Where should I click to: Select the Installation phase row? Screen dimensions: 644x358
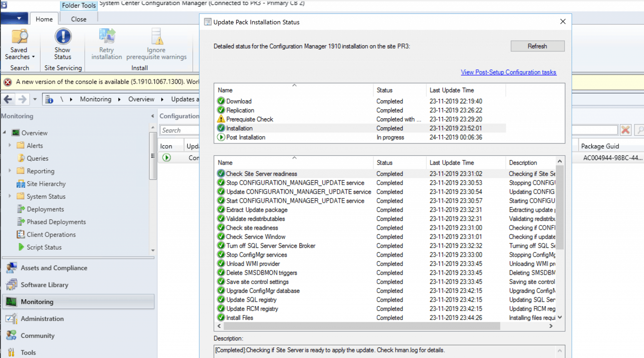coord(361,128)
